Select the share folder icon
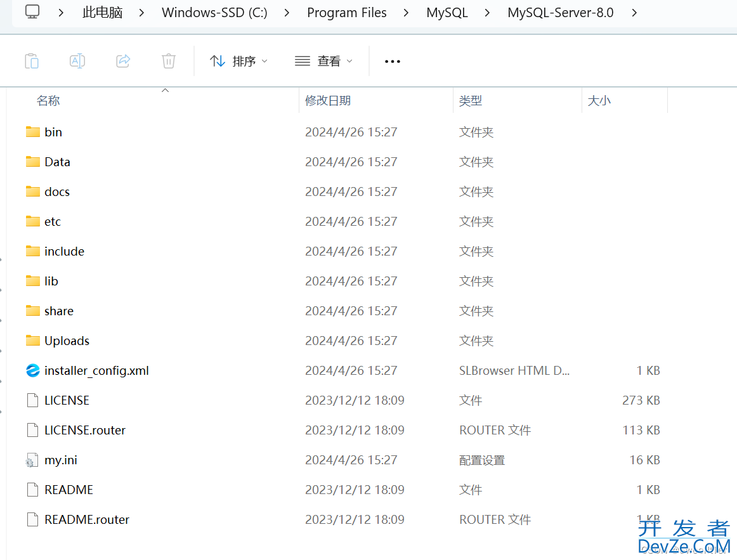737x560 pixels. pos(32,311)
